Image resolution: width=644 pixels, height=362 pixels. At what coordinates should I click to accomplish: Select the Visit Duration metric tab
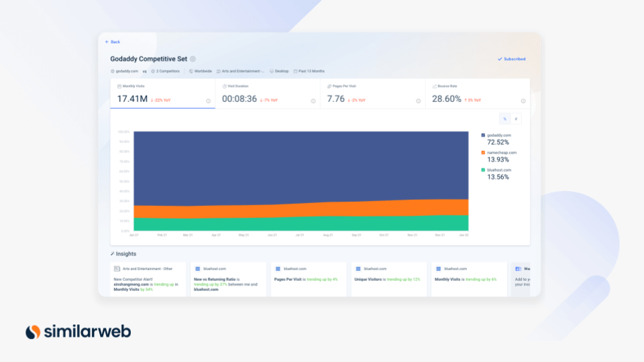point(268,94)
